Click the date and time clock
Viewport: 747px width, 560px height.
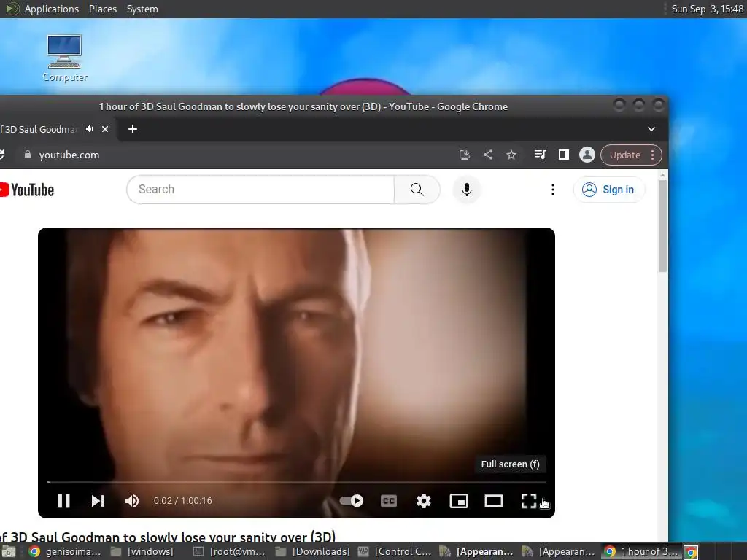(x=707, y=9)
